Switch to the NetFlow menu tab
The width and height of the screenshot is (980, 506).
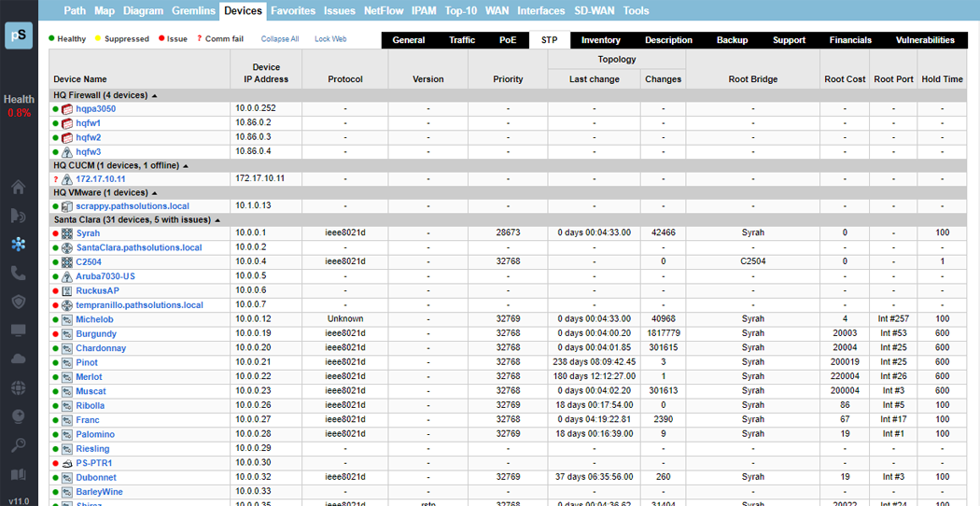click(384, 11)
